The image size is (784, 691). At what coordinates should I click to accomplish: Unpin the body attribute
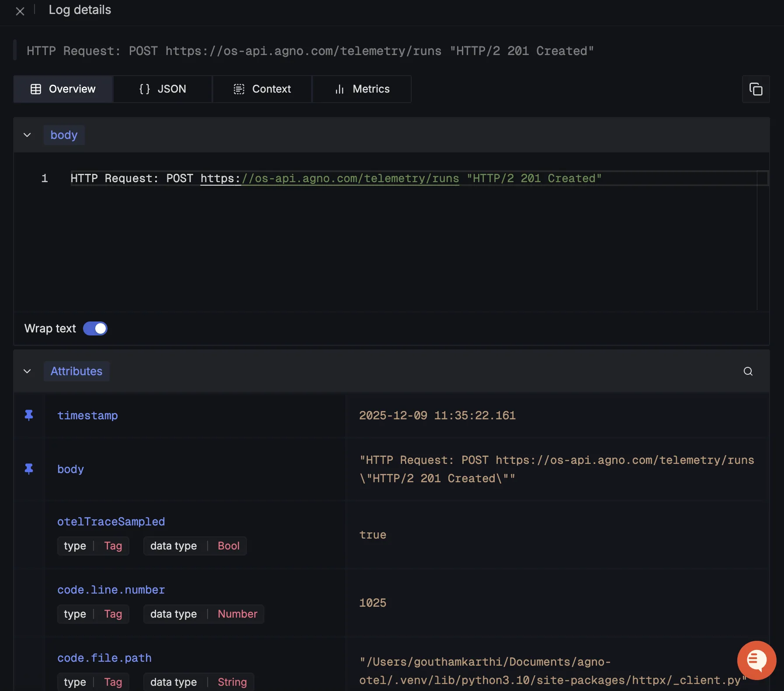[x=29, y=469]
